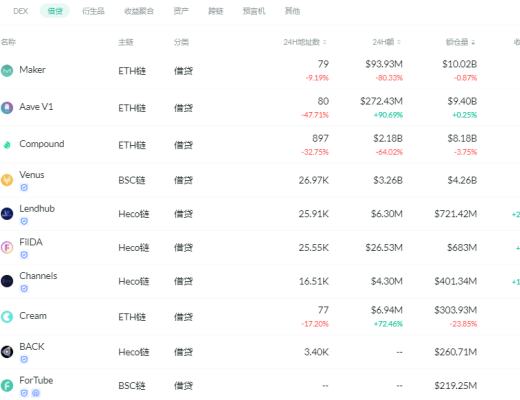The height and width of the screenshot is (400, 520).
Task: Click ForTube's locked value $219.25M
Action: click(x=456, y=386)
